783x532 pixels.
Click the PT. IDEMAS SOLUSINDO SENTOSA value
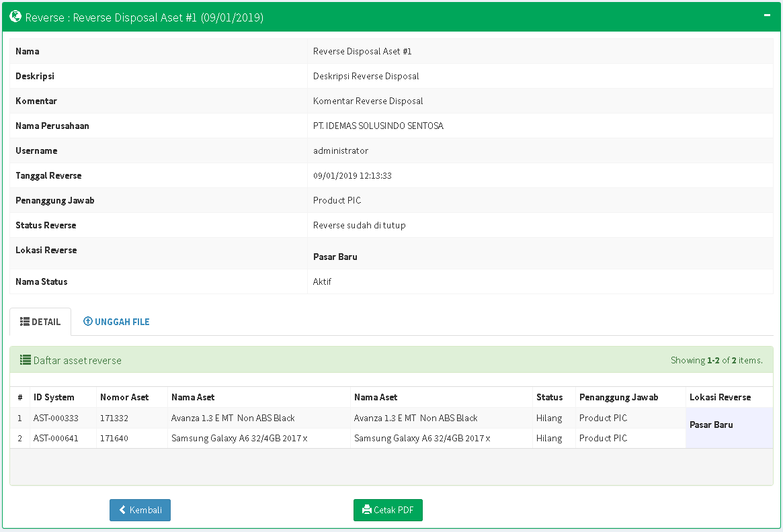pyautogui.click(x=378, y=126)
